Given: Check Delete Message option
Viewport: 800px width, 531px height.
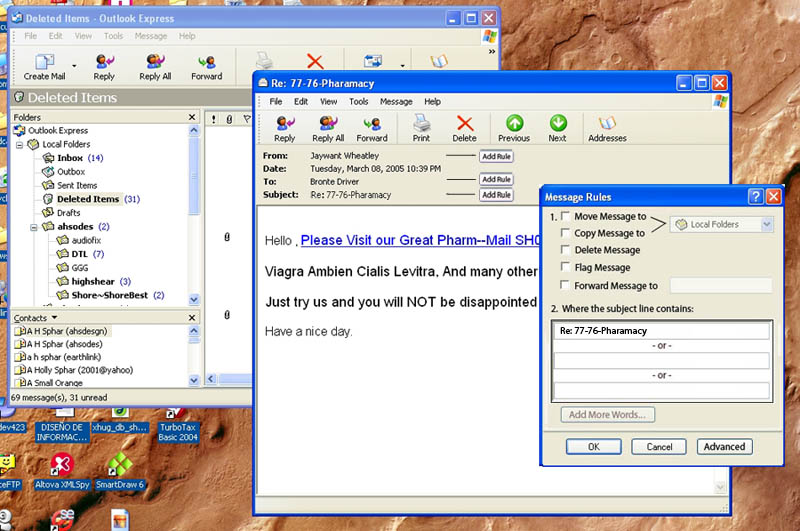Looking at the screenshot, I should (x=565, y=249).
